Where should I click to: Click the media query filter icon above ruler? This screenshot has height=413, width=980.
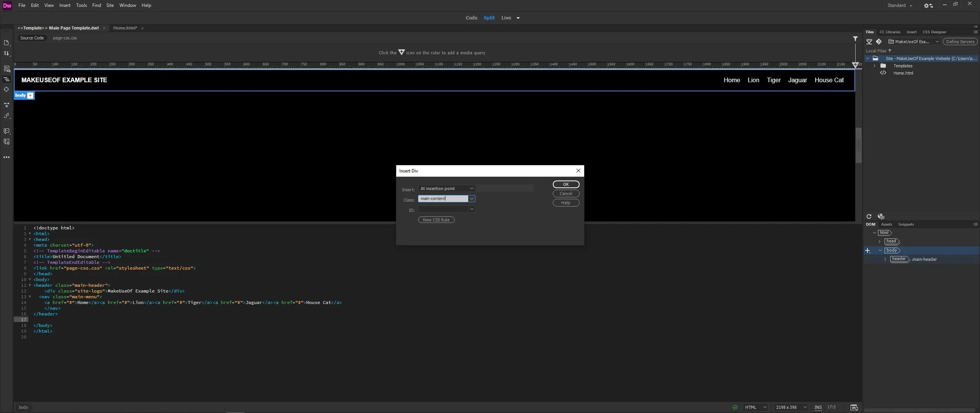(854, 39)
